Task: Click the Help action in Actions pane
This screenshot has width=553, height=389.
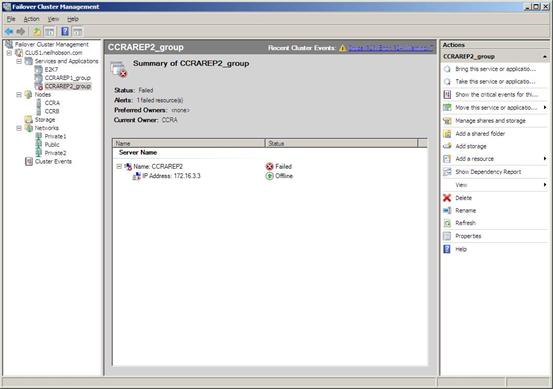Action: (461, 249)
